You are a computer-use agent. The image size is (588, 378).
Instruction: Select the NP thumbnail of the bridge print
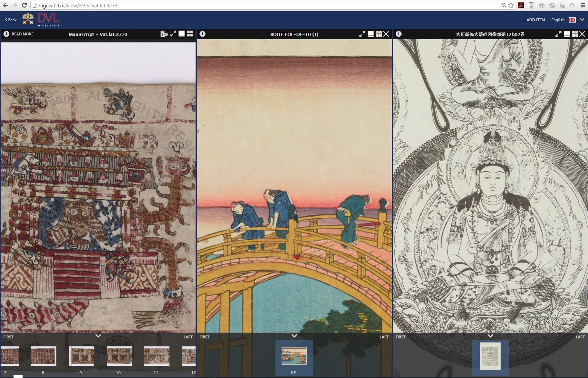point(294,356)
